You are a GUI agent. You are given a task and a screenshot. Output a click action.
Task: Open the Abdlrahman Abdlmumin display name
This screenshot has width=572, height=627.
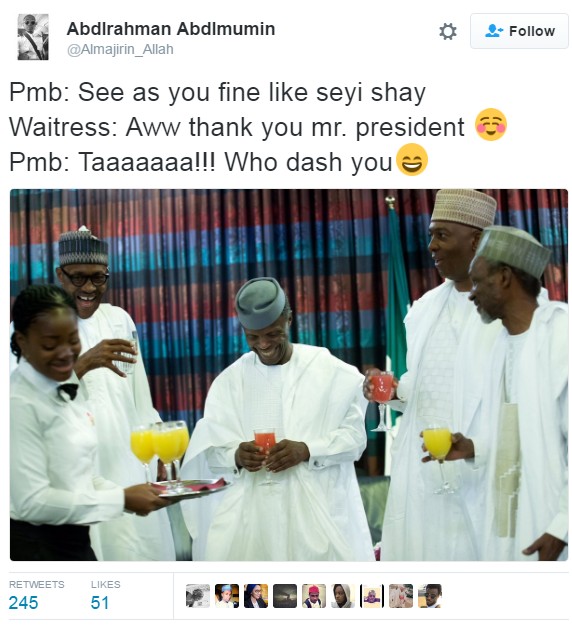(171, 29)
